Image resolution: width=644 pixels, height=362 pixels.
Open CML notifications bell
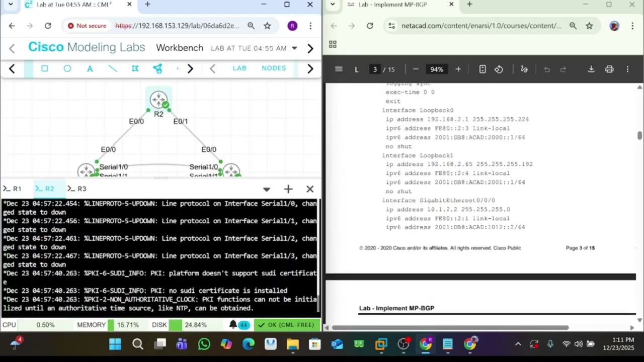click(x=233, y=325)
